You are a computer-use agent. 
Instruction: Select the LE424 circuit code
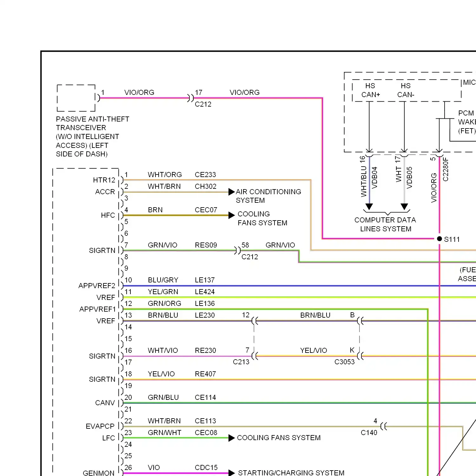(x=205, y=292)
